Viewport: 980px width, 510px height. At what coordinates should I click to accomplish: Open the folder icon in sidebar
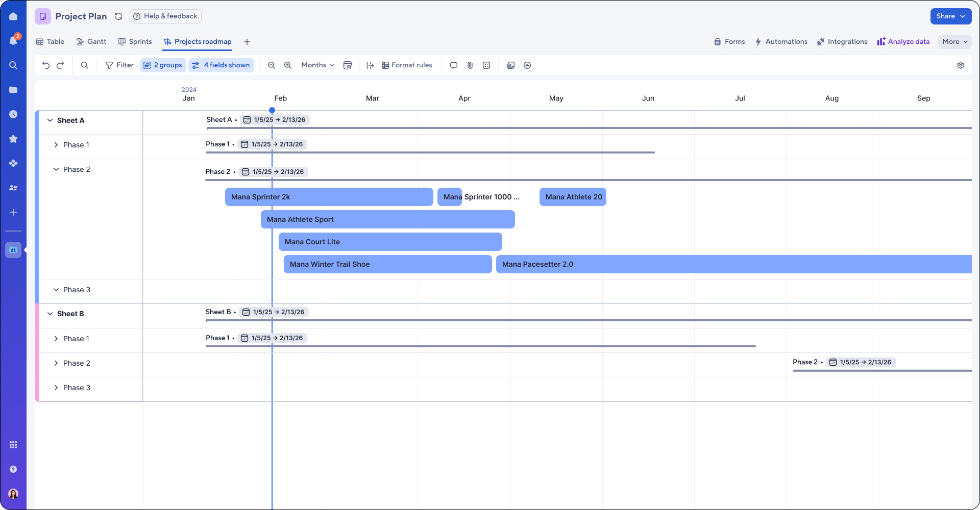click(x=13, y=90)
